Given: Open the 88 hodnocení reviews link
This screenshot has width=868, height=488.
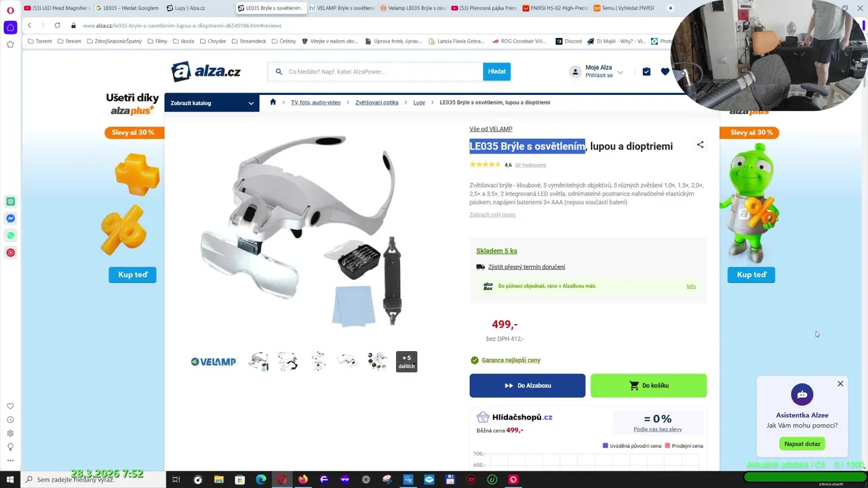Looking at the screenshot, I should [x=530, y=165].
